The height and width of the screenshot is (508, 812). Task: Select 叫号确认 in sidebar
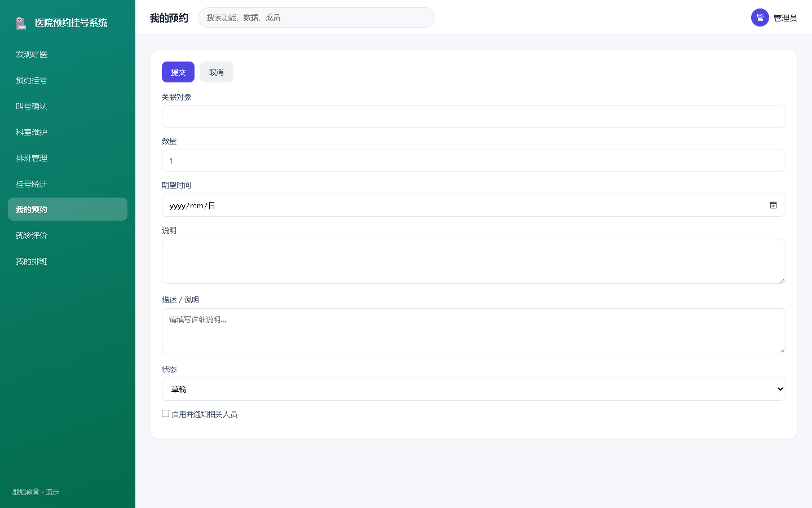click(x=68, y=106)
